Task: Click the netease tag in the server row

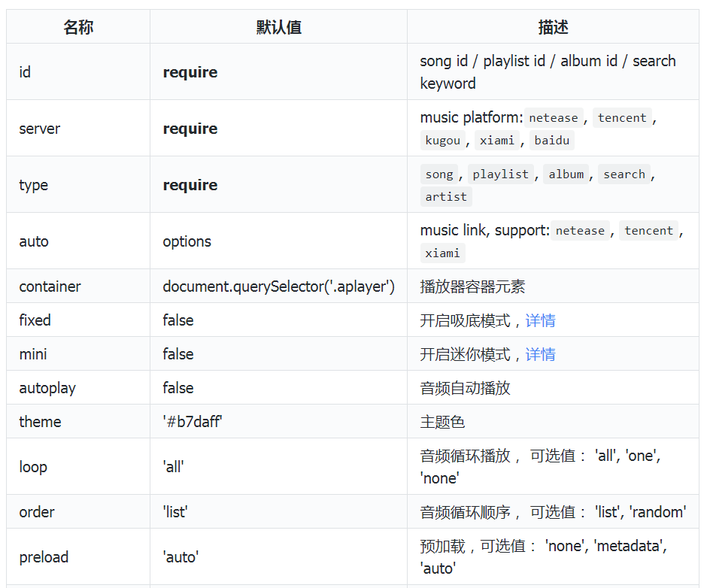Action: [x=554, y=118]
